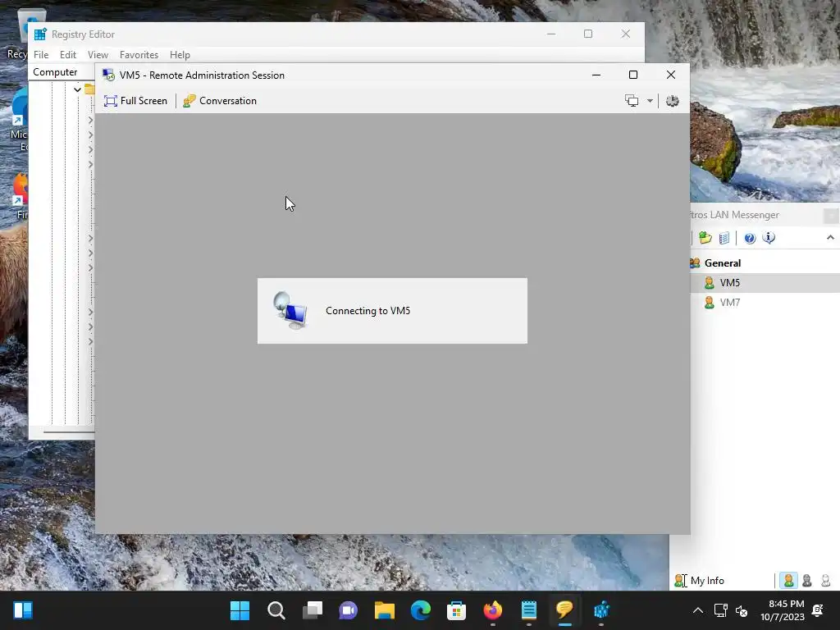Click the 'Connecting to VM5' status text
Screen dimensions: 840x630
click(x=368, y=311)
